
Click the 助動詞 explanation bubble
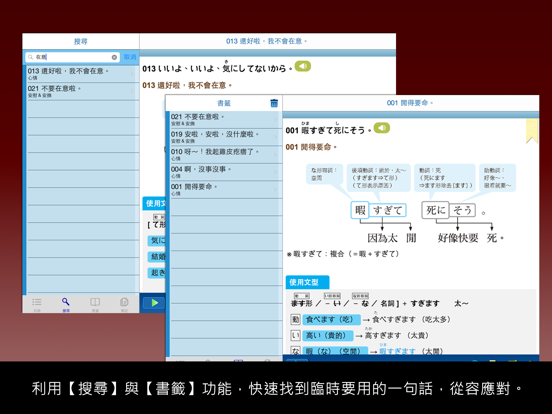tap(497, 178)
